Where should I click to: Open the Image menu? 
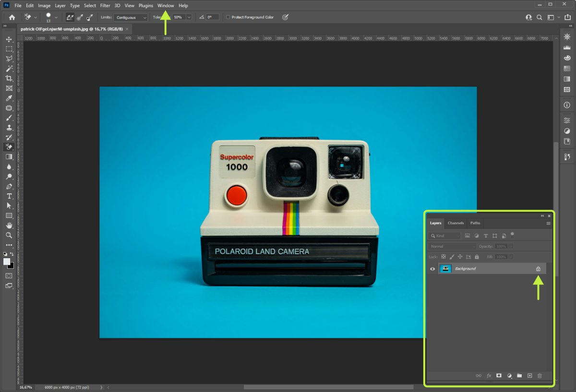44,6
